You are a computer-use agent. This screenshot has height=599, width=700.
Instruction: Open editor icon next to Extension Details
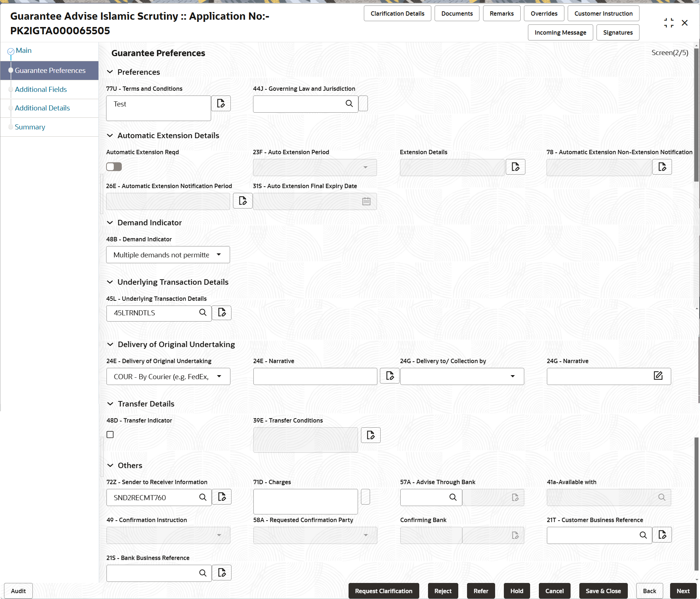click(515, 167)
